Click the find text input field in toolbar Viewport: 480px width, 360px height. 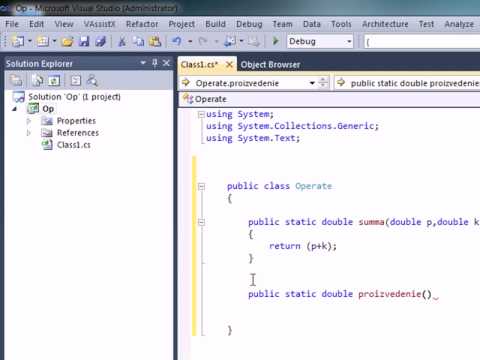click(422, 42)
